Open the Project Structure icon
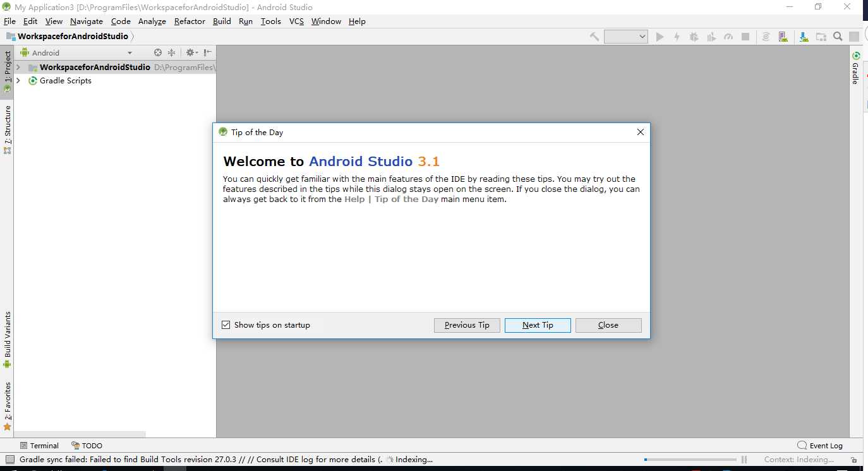Viewport: 868px width, 471px height. [821, 37]
